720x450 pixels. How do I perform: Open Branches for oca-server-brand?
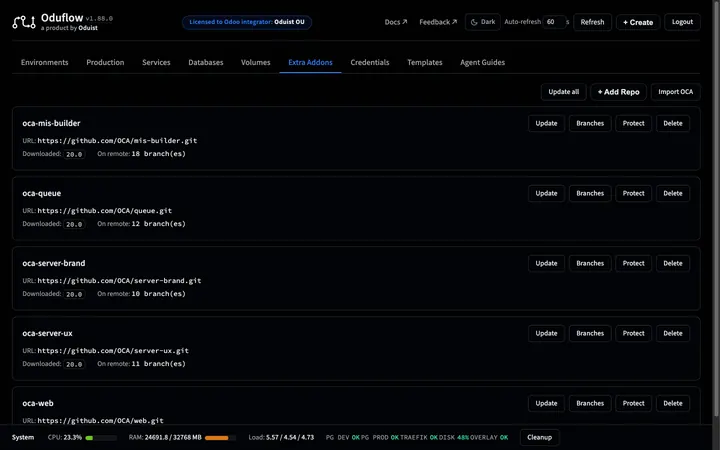click(x=590, y=264)
